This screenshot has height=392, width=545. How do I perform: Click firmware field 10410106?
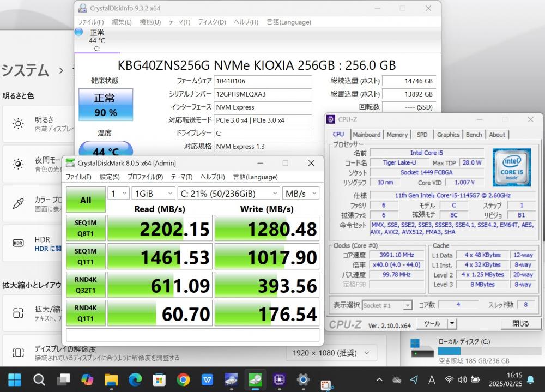pos(263,81)
